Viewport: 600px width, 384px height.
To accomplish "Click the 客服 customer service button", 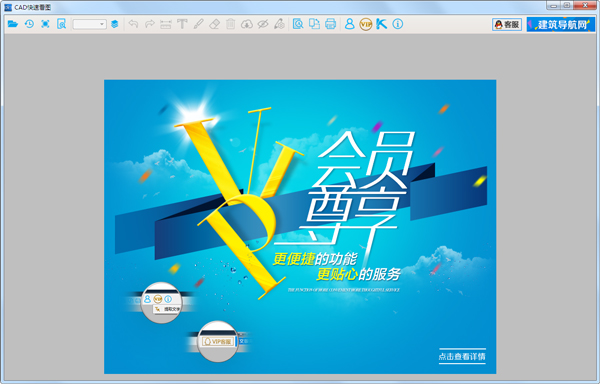I will point(507,24).
